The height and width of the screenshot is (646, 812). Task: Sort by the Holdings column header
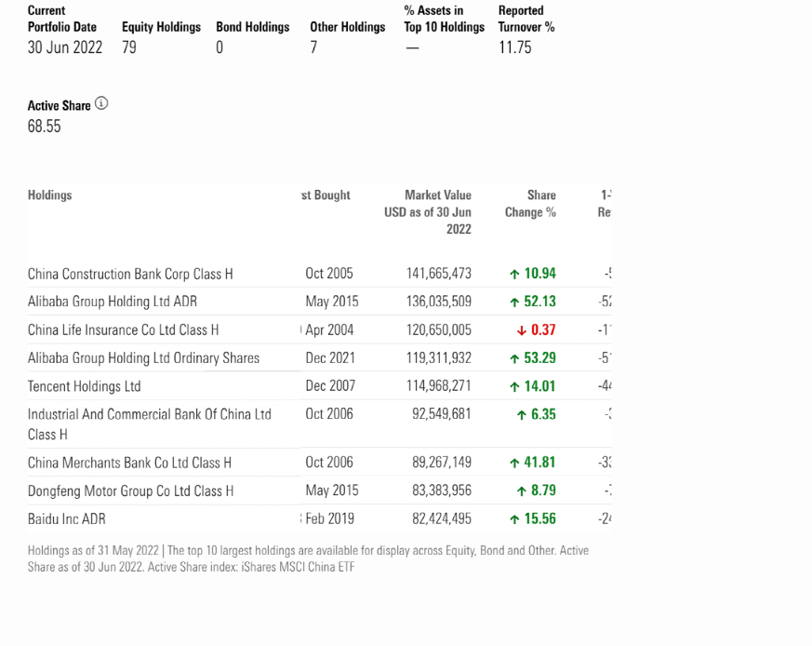click(49, 195)
